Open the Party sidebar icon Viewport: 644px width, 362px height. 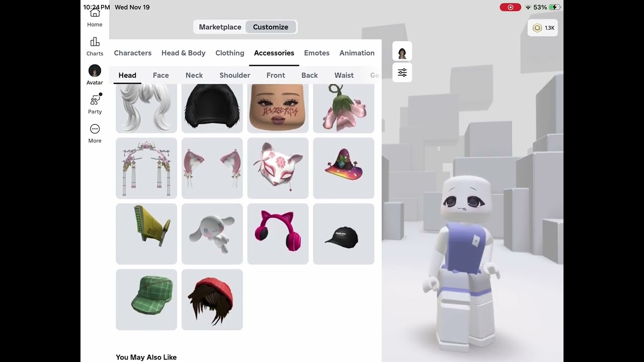(x=95, y=104)
